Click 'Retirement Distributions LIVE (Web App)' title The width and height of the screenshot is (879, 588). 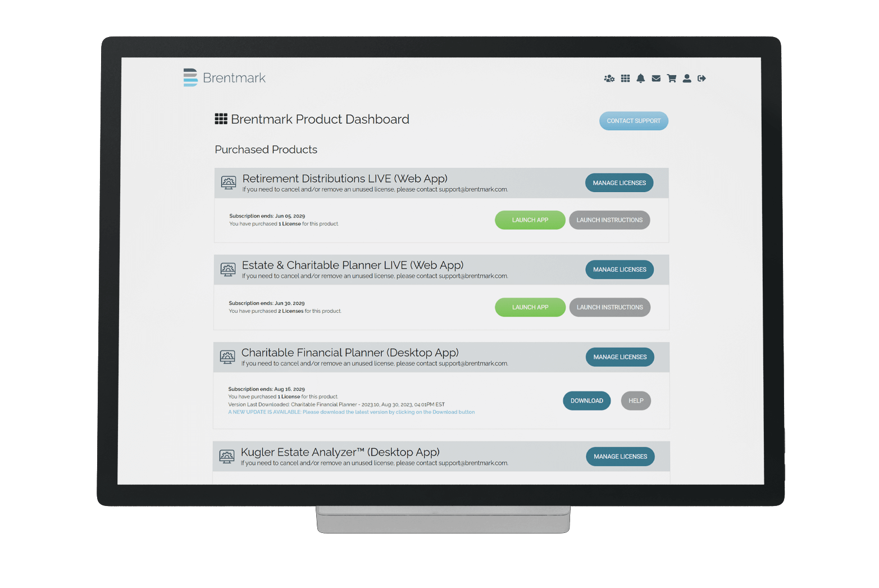tap(345, 179)
